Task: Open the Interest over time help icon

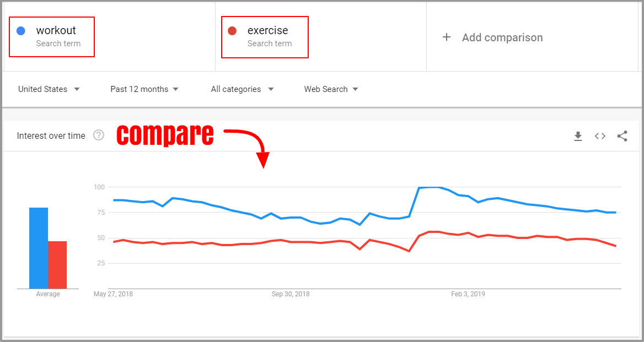Action: pos(99,135)
